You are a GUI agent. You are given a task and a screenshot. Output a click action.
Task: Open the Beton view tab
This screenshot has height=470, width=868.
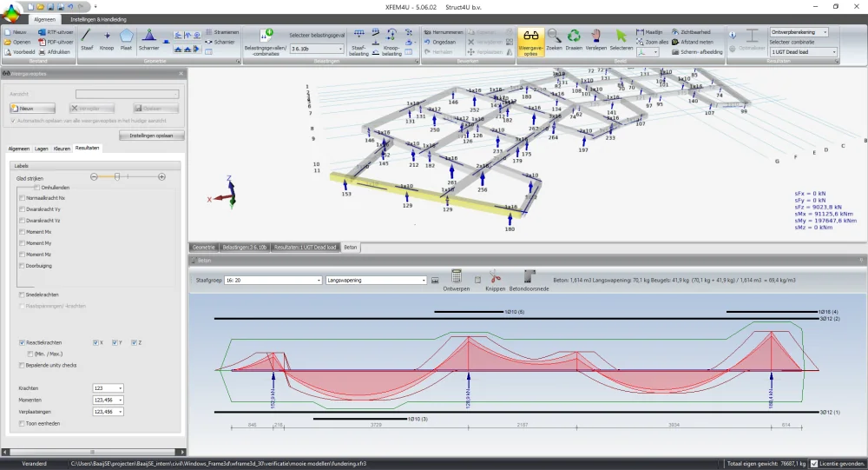(351, 248)
